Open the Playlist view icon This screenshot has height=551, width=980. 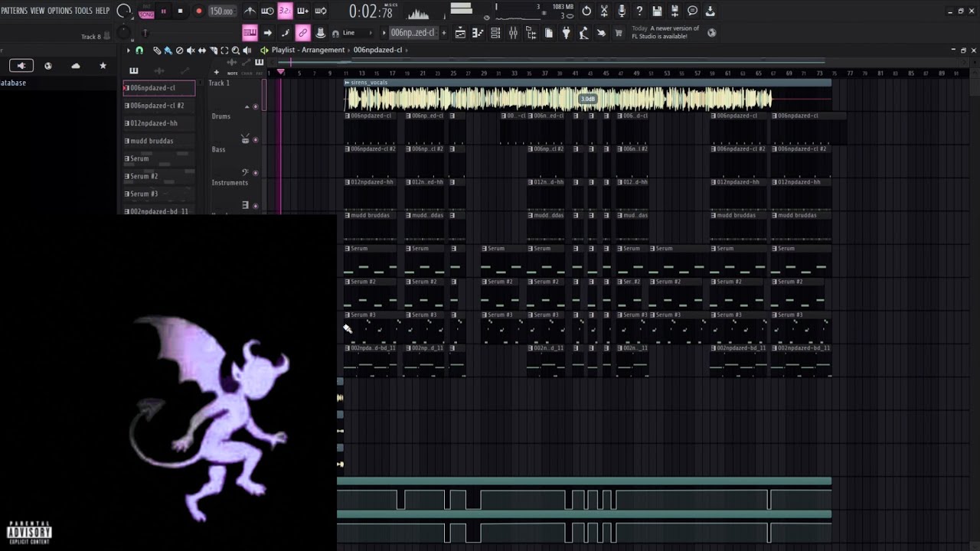[x=460, y=33]
